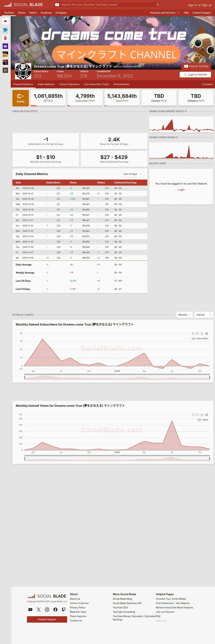The image size is (215, 644).
Task: Open the footer YouTube social icon
Action: pos(30,610)
